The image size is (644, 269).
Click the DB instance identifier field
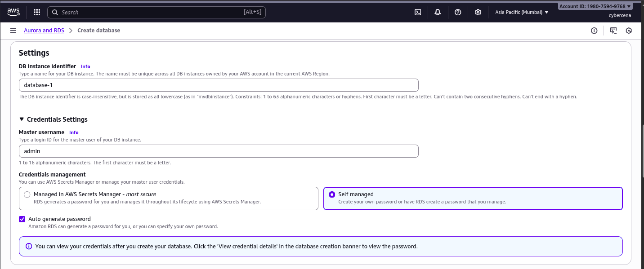click(x=219, y=85)
